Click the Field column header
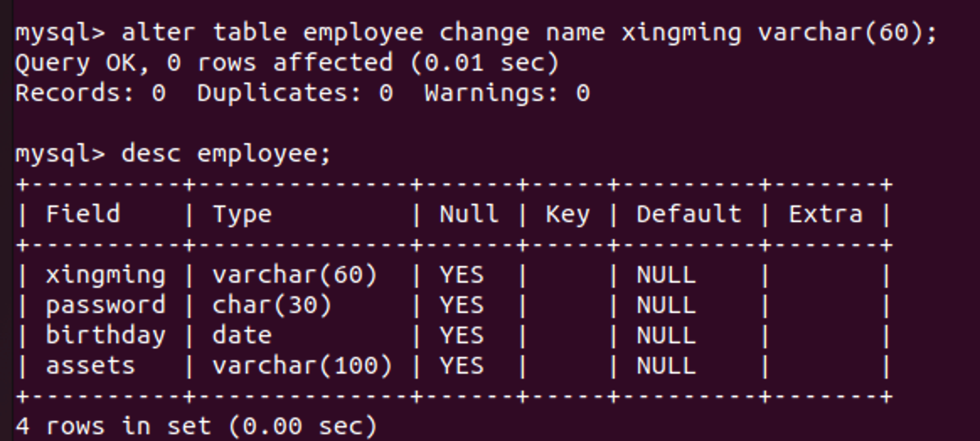 click(x=83, y=215)
